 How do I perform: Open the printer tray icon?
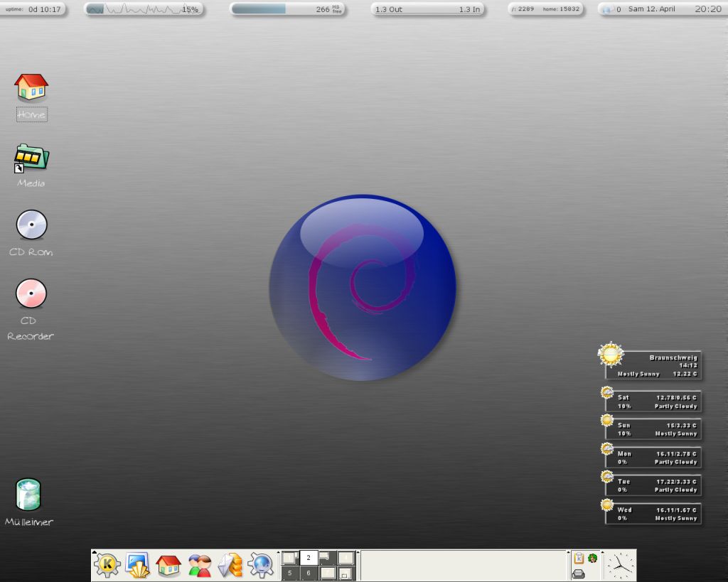click(x=579, y=573)
